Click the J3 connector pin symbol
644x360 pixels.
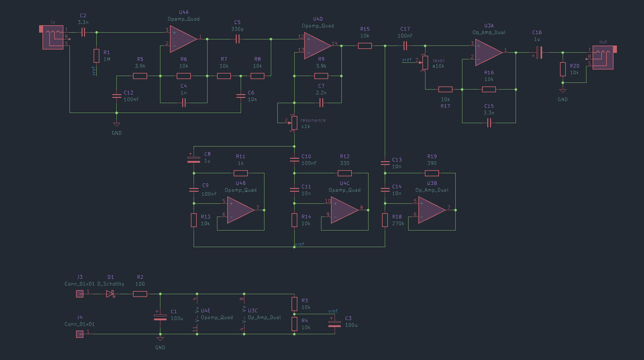tap(80, 294)
